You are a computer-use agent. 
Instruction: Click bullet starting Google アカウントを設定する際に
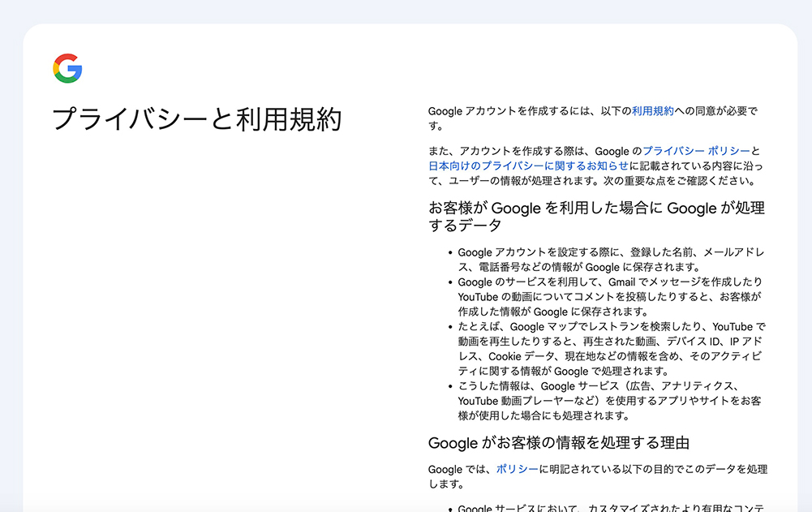pyautogui.click(x=611, y=260)
